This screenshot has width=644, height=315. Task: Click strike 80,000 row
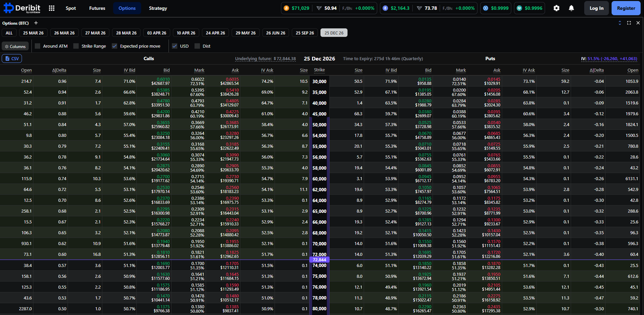tap(320, 308)
